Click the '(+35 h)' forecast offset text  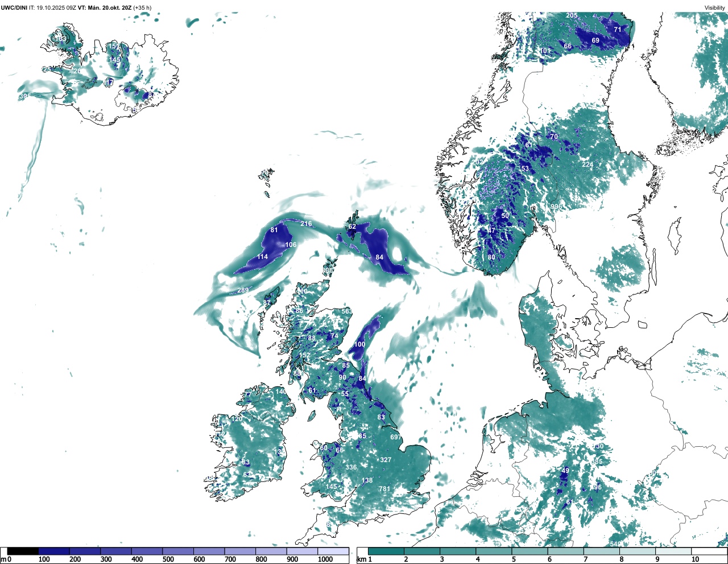point(142,8)
